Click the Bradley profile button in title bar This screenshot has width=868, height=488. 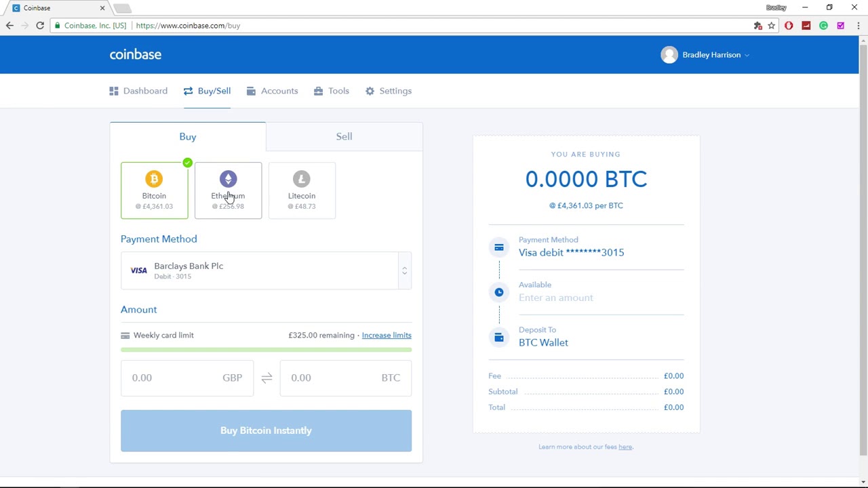[x=776, y=7]
